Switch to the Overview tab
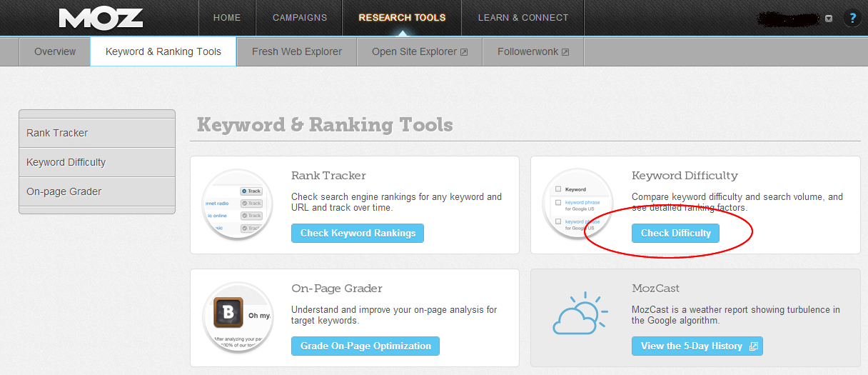Screen dimensions: 868x375 click(x=55, y=51)
